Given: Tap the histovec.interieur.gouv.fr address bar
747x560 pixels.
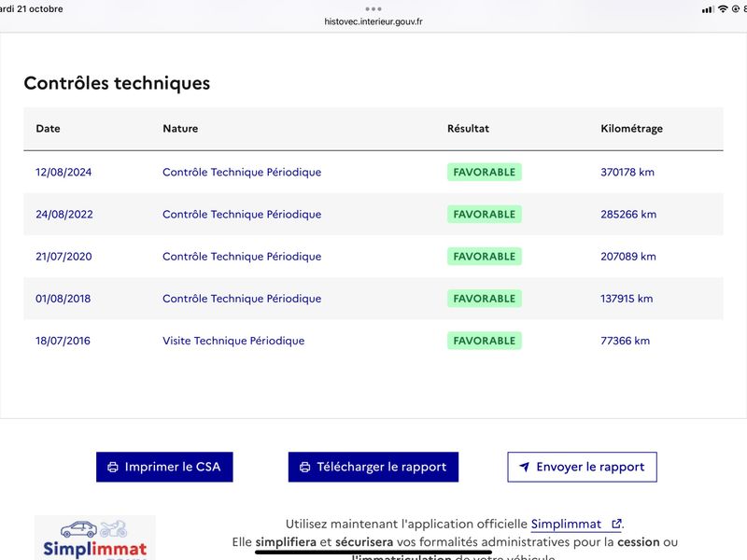Looking at the screenshot, I should (373, 21).
